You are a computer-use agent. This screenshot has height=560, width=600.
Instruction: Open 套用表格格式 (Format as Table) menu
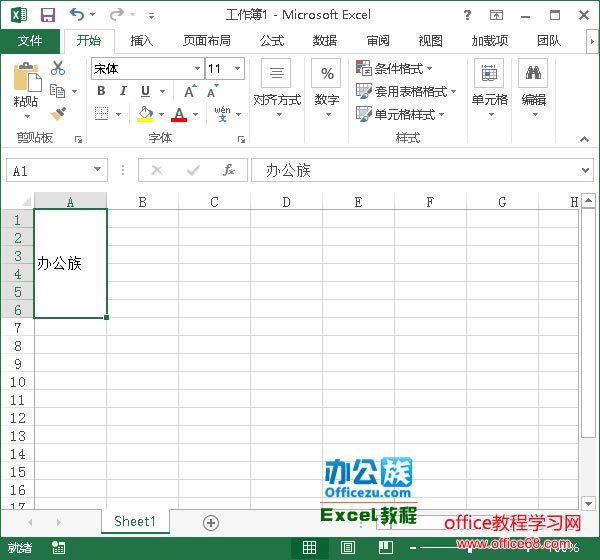(x=406, y=91)
